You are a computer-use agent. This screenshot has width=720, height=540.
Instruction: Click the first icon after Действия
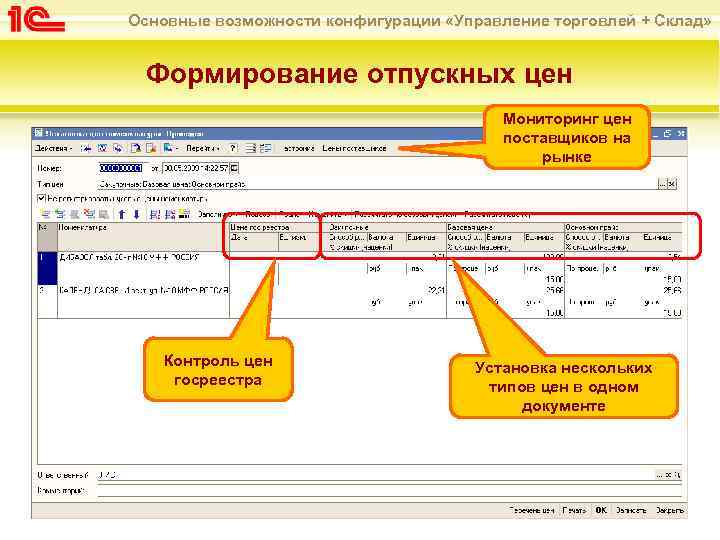86,148
